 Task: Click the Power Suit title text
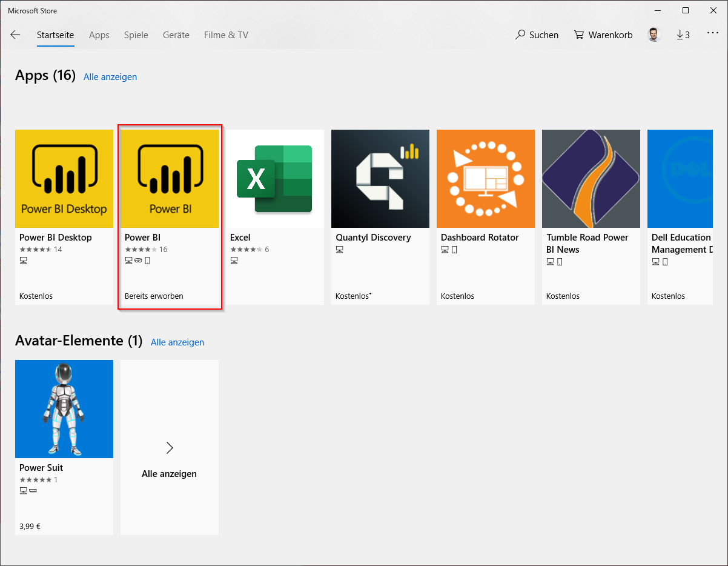coord(41,468)
